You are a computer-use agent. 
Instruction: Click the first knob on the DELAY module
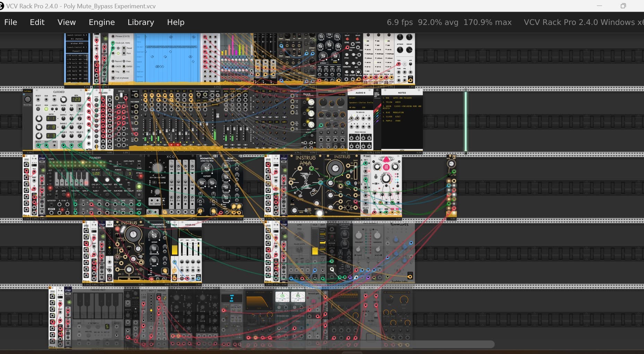pyautogui.click(x=323, y=103)
